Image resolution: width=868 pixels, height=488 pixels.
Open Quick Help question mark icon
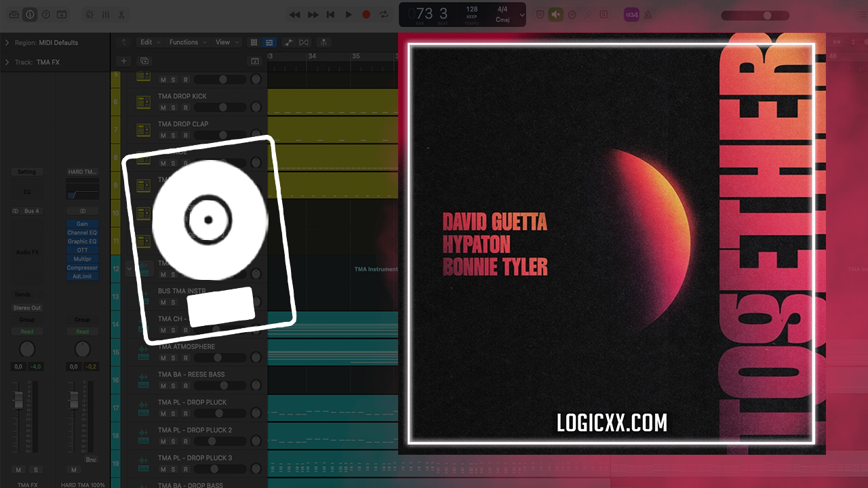(x=45, y=14)
